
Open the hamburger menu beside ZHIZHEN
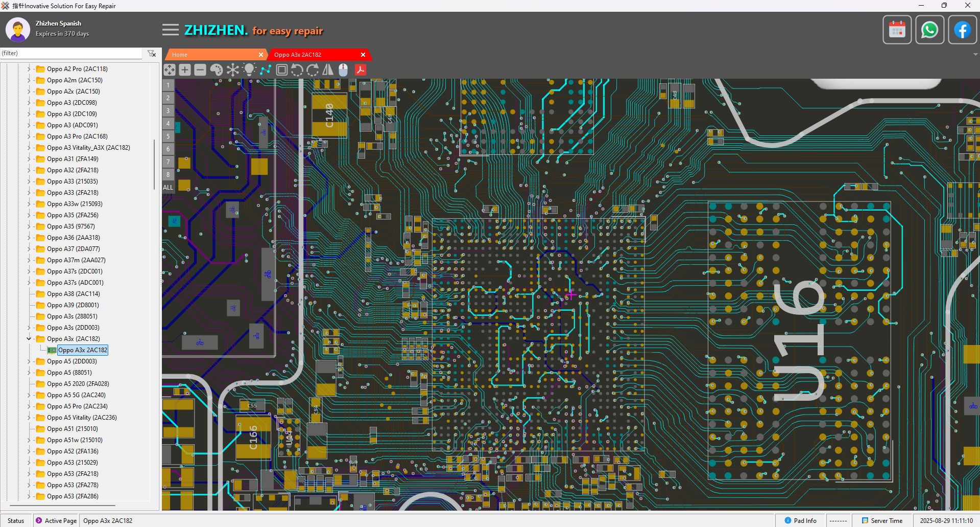(x=171, y=30)
